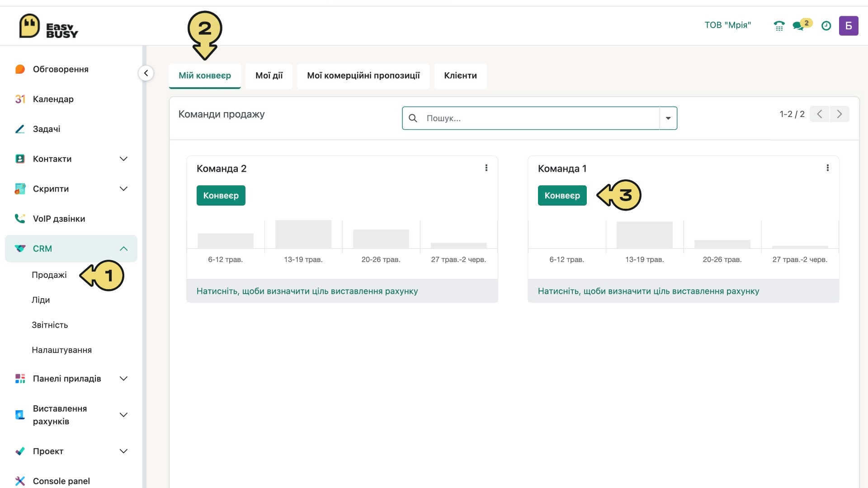Open Команда 2 three-dot menu
Viewport: 868px width, 488px height.
tap(486, 168)
